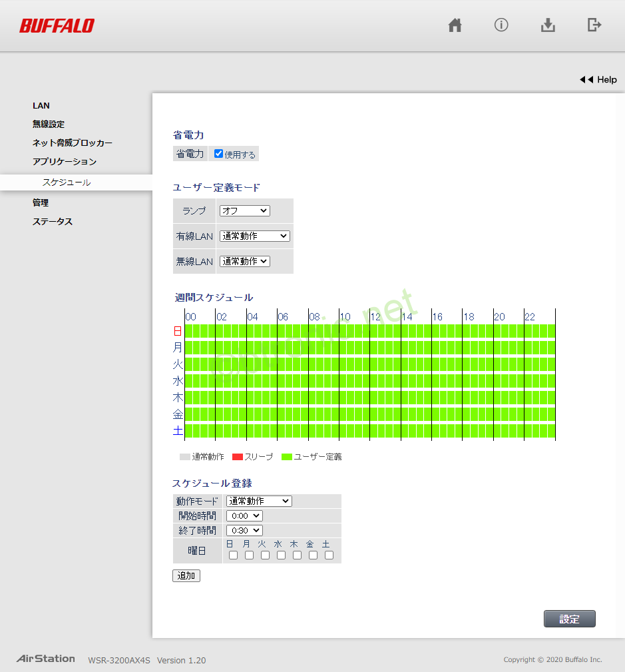Image resolution: width=625 pixels, height=672 pixels.
Task: Open the ランプ dropdown
Action: point(244,210)
